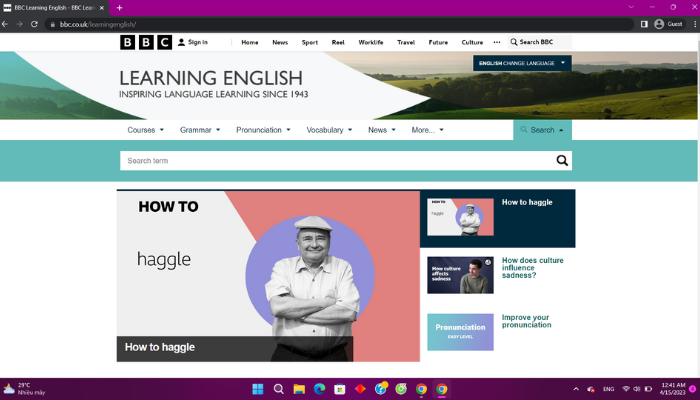Show hidden system tray icons
The width and height of the screenshot is (700, 400).
[576, 389]
